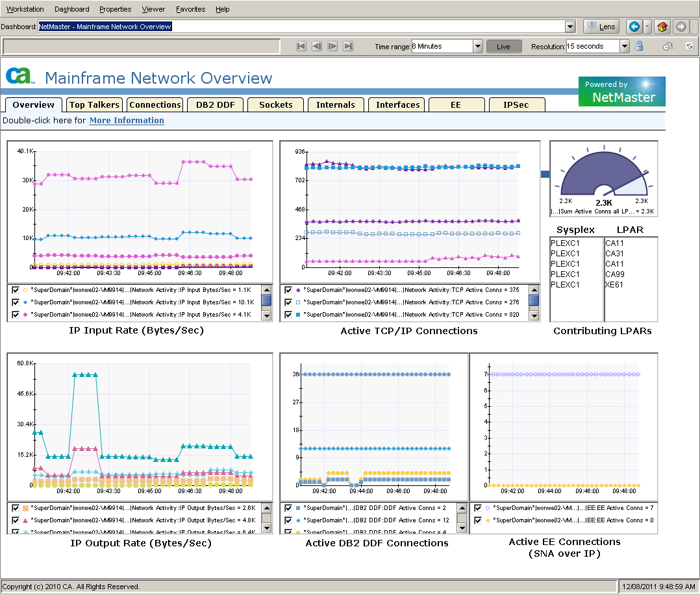
Task: Open the Dashboard menu
Action: click(x=72, y=9)
